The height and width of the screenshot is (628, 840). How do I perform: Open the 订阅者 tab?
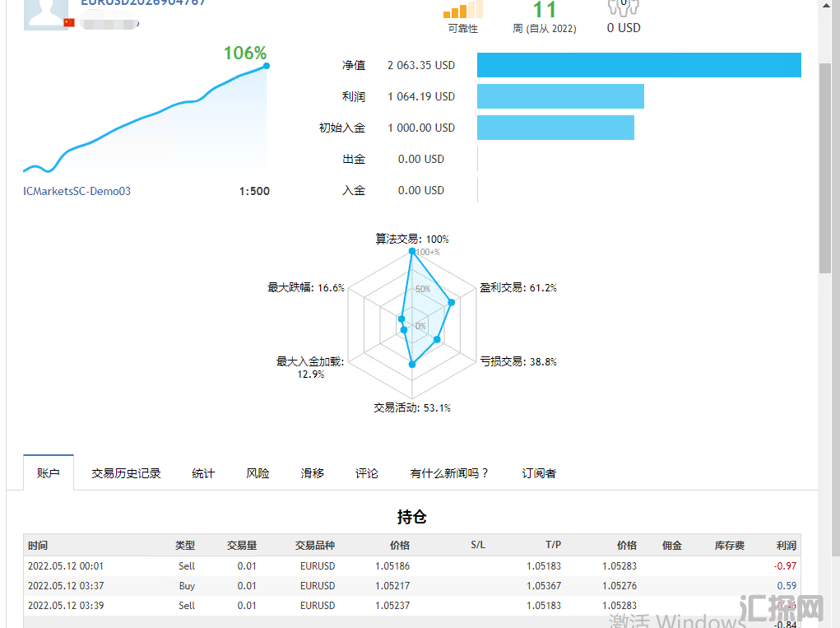click(x=539, y=473)
